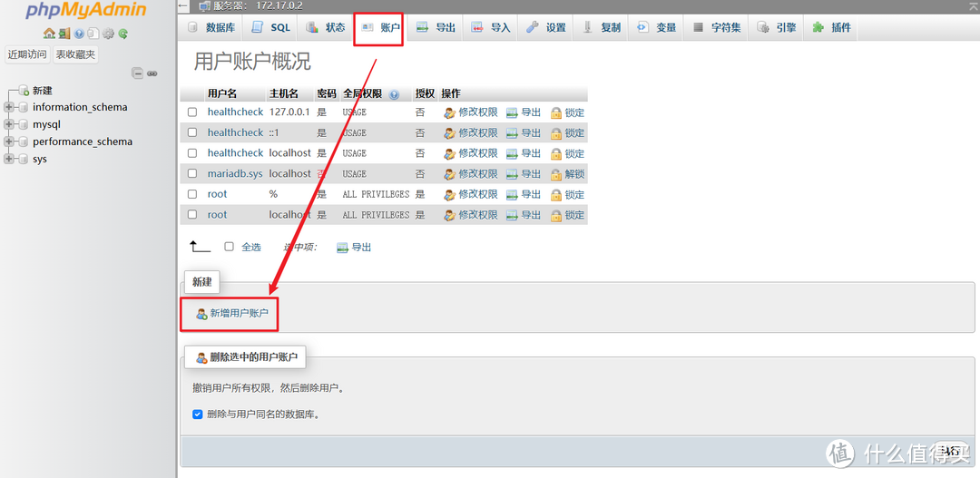Click the lock icon for root % row
This screenshot has height=478, width=980.
coord(556,195)
